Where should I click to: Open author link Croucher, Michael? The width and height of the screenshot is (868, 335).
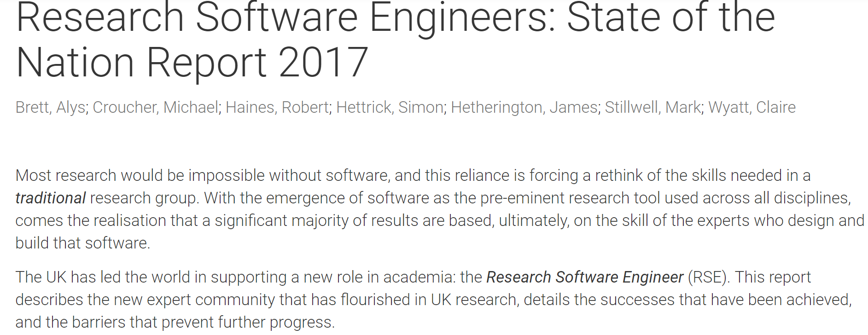(x=156, y=107)
